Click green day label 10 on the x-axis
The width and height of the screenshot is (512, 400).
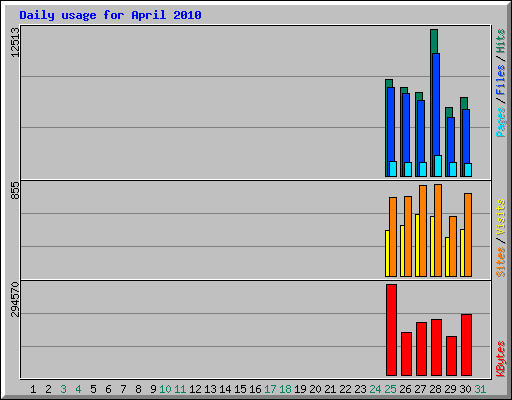[165, 389]
